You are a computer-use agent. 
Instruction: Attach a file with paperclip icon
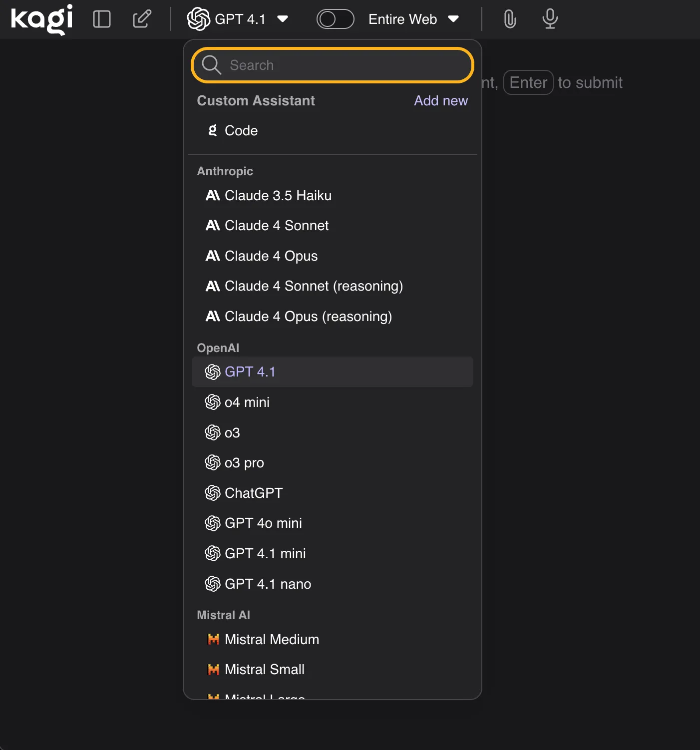[510, 19]
